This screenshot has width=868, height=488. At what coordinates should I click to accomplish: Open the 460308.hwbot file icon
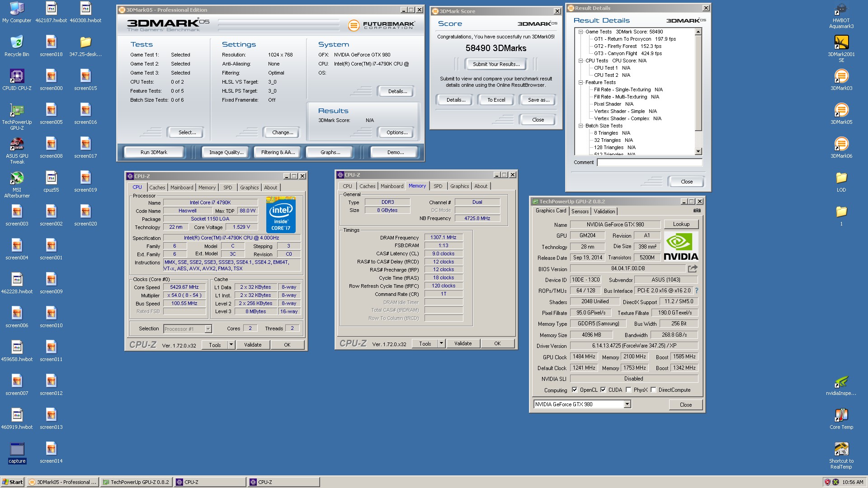click(85, 12)
